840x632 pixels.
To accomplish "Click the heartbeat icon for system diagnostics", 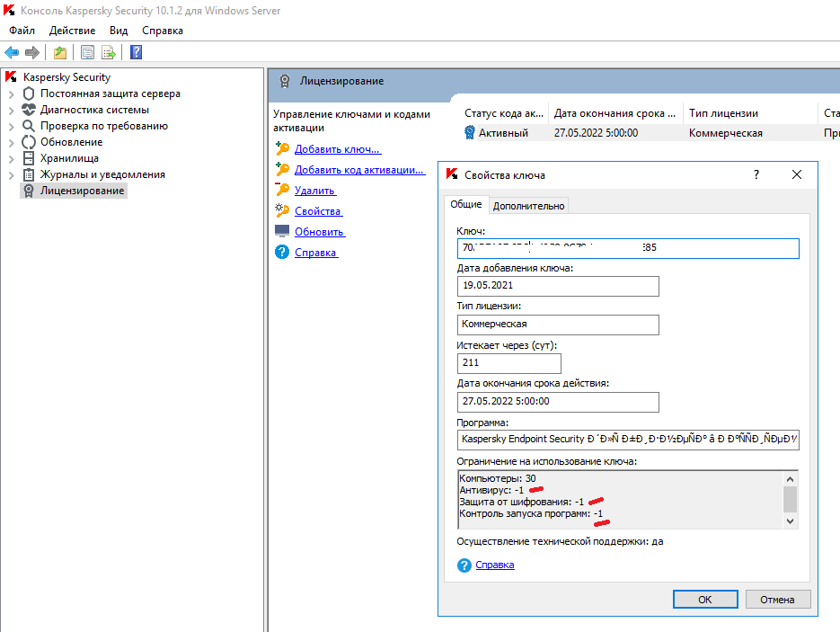I will click(x=29, y=110).
